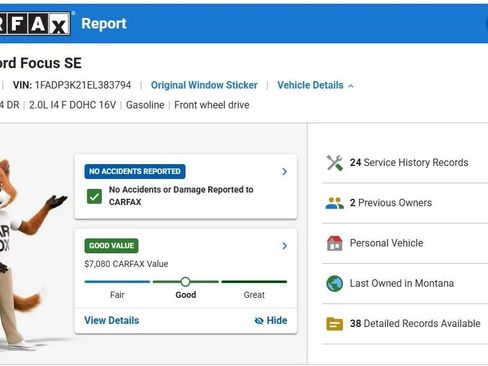Click the previous owners people icon

[x=334, y=203]
